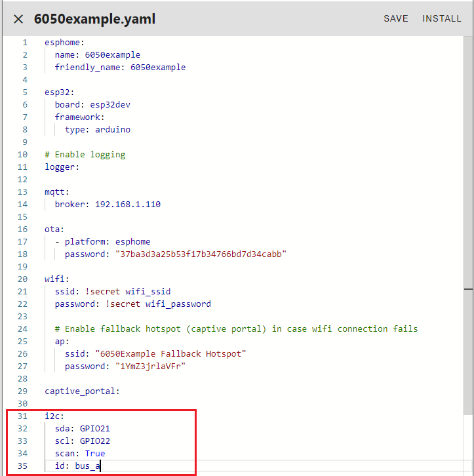This screenshot has height=476, width=474.
Task: Click the 'mqtt:' key
Action: point(57,191)
